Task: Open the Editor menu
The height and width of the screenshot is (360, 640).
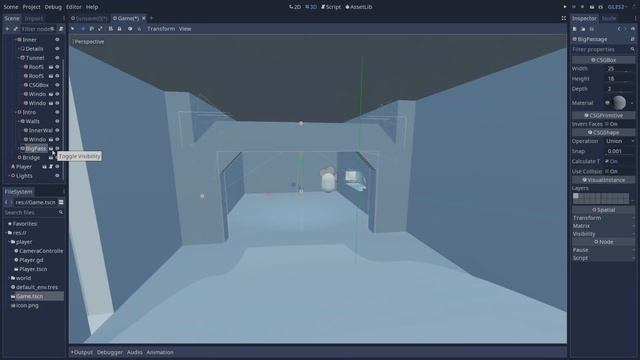Action: tap(73, 7)
